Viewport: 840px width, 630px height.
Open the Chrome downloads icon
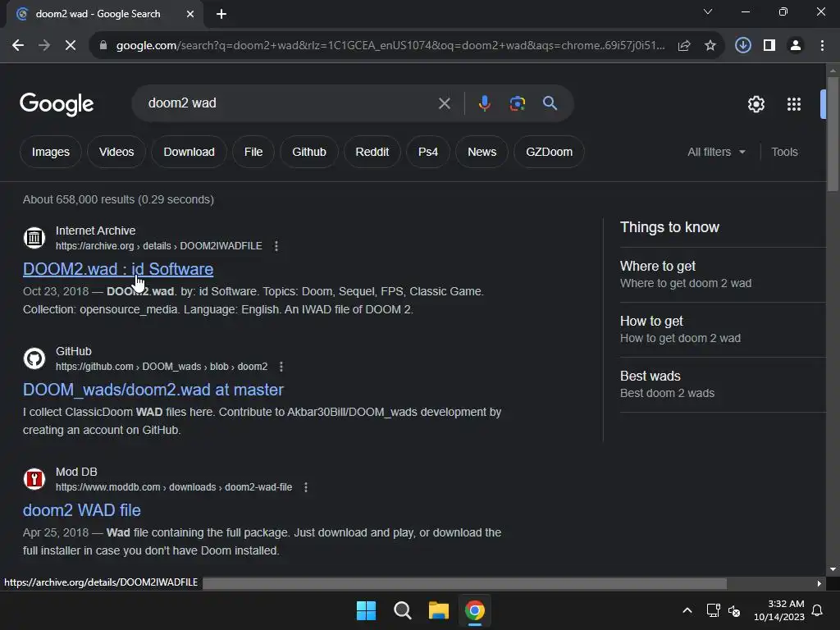[742, 46]
